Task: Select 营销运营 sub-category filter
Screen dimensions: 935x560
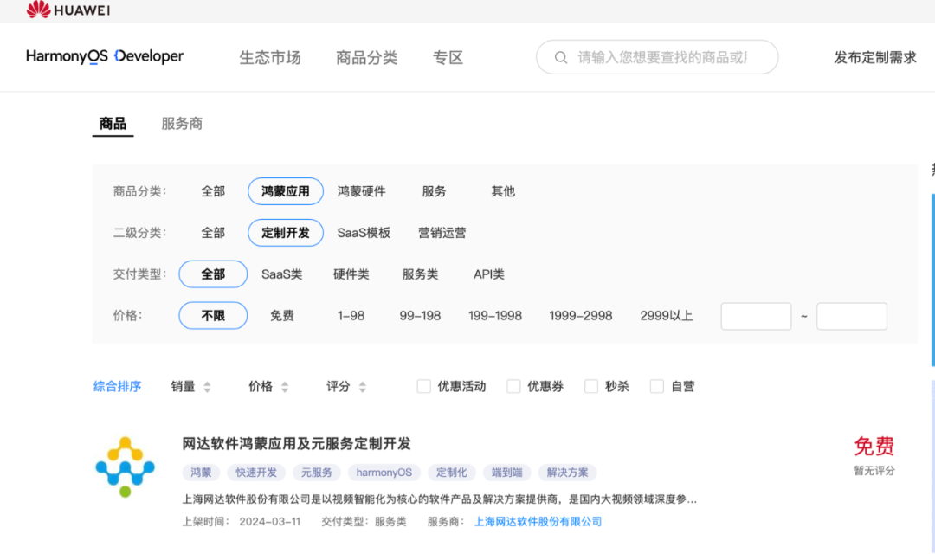Action: pyautogui.click(x=442, y=233)
